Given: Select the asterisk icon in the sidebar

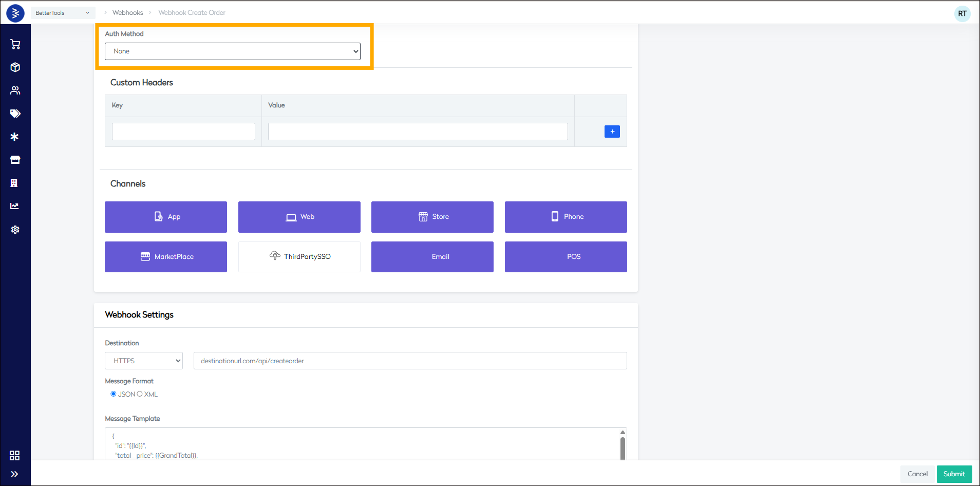Looking at the screenshot, I should (15, 137).
